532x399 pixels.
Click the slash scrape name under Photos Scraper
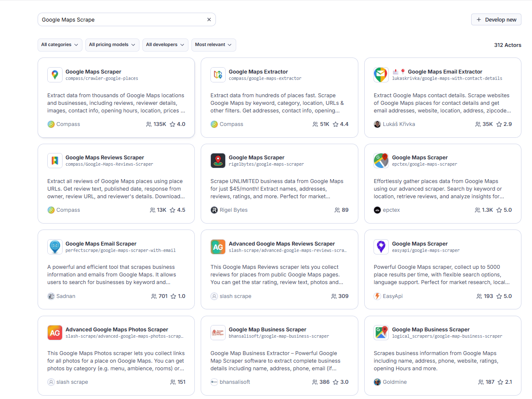click(x=72, y=382)
